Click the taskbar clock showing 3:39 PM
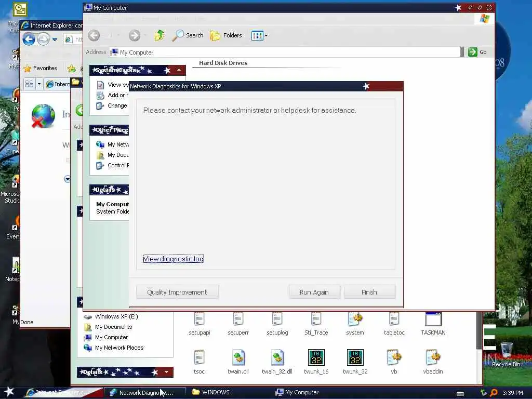The height and width of the screenshot is (399, 532). [x=513, y=393]
